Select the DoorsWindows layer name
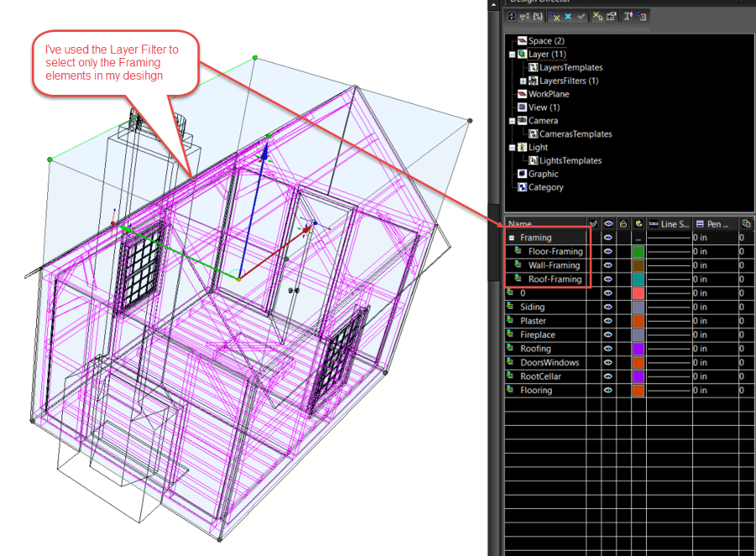Screen dimensions: 756x556 549,363
